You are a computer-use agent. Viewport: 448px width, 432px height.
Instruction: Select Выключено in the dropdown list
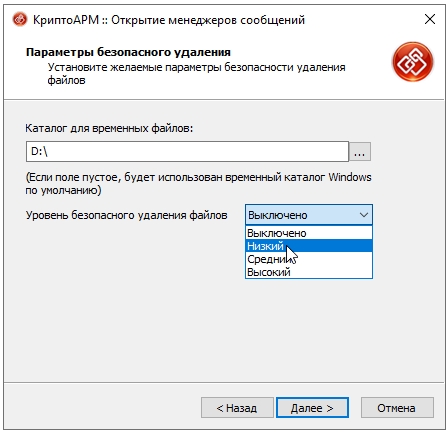309,233
